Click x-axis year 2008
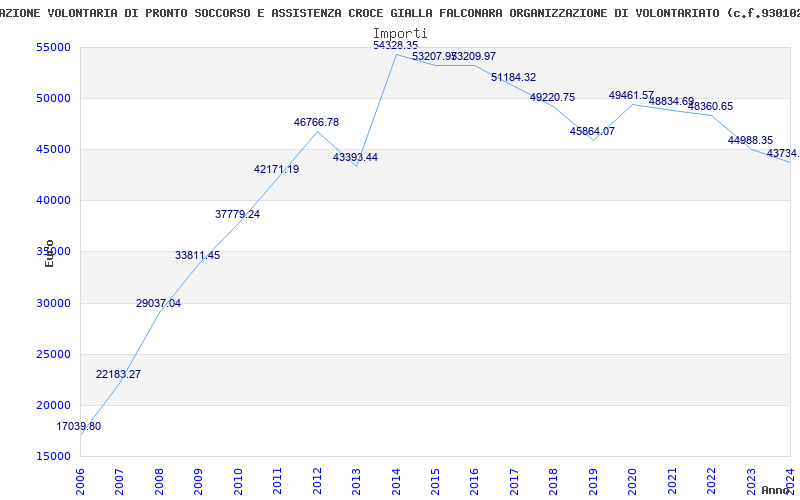This screenshot has width=800, height=500. point(159,481)
